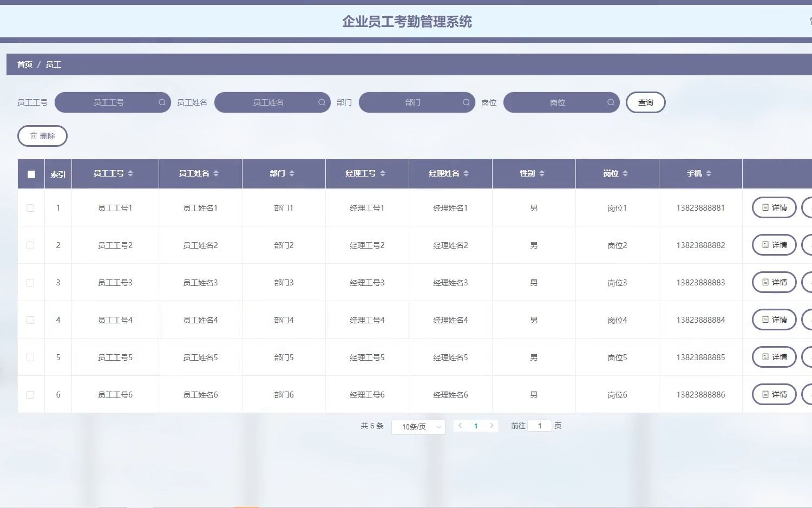Click the search magnifier in 员工姓名 field
This screenshot has height=508, width=812.
tap(322, 102)
